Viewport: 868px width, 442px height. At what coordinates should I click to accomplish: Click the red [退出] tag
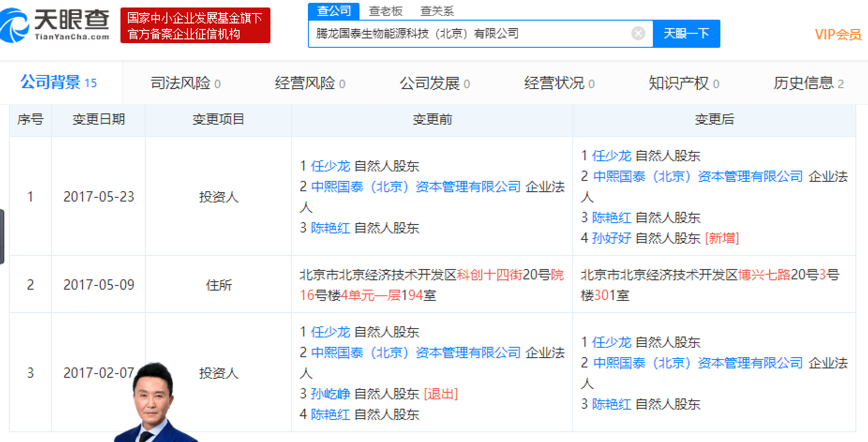coord(441,394)
